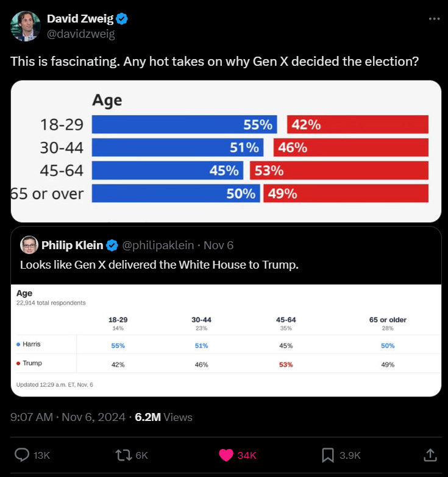Click David Zweig's blue verified badge

(x=122, y=19)
